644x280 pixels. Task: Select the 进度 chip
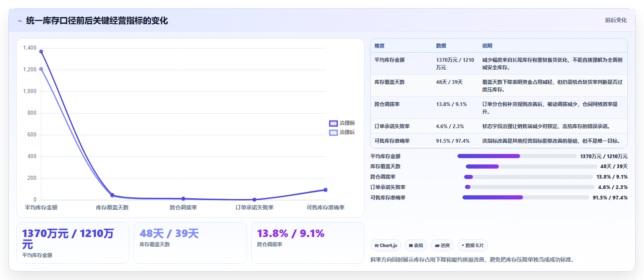[x=442, y=245]
